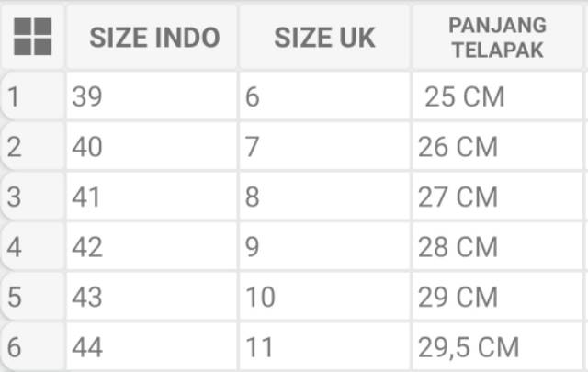Click the 27 CM cell
This screenshot has height=372, width=588.
pyautogui.click(x=497, y=197)
